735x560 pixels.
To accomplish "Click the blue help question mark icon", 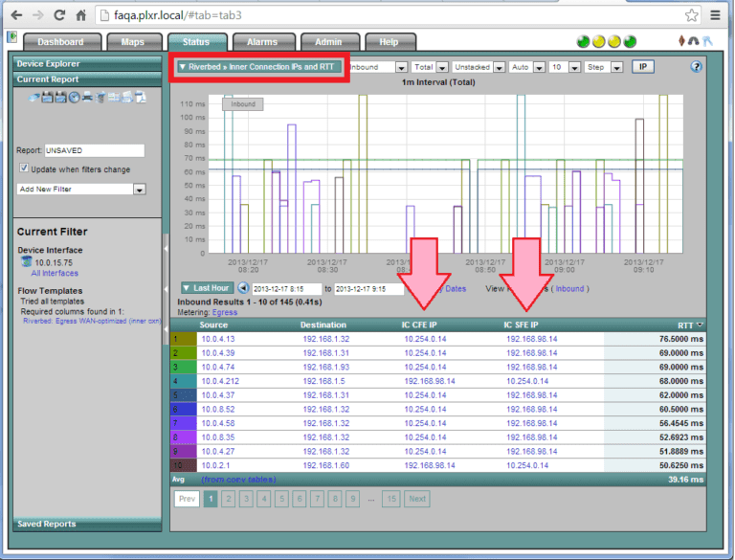I will 696,67.
